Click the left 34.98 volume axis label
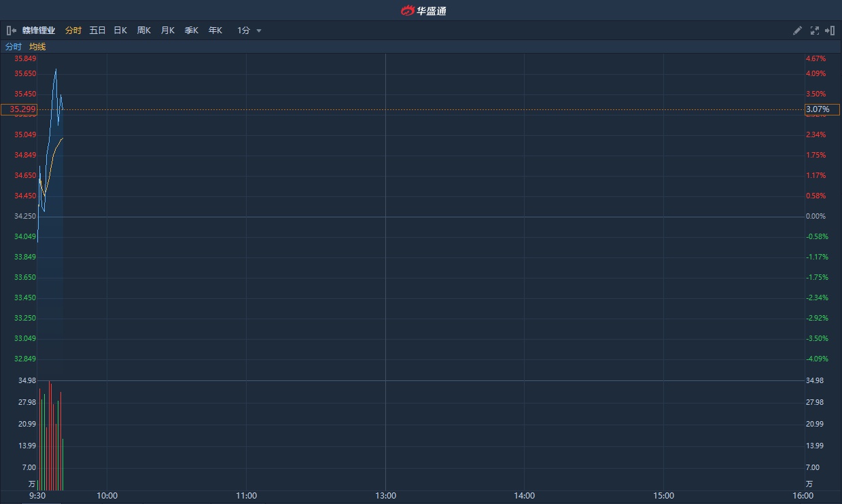 pyautogui.click(x=27, y=381)
